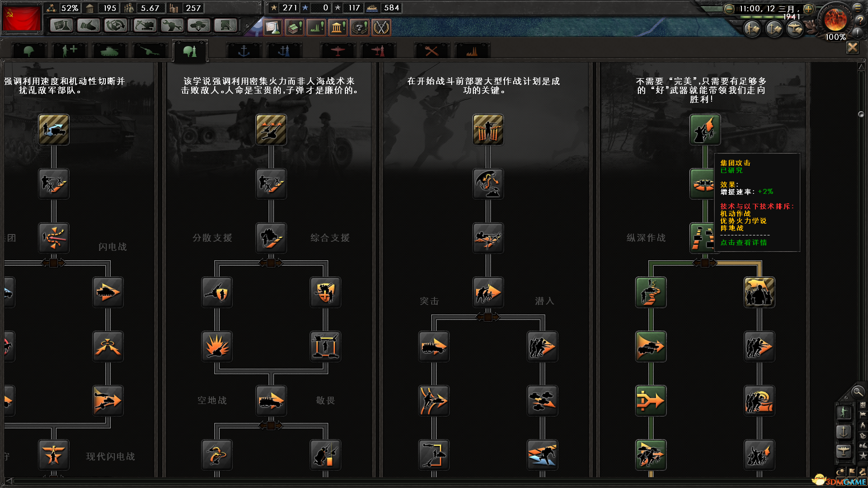
Task: Select the 空地战 truck doctrine icon
Action: (271, 401)
